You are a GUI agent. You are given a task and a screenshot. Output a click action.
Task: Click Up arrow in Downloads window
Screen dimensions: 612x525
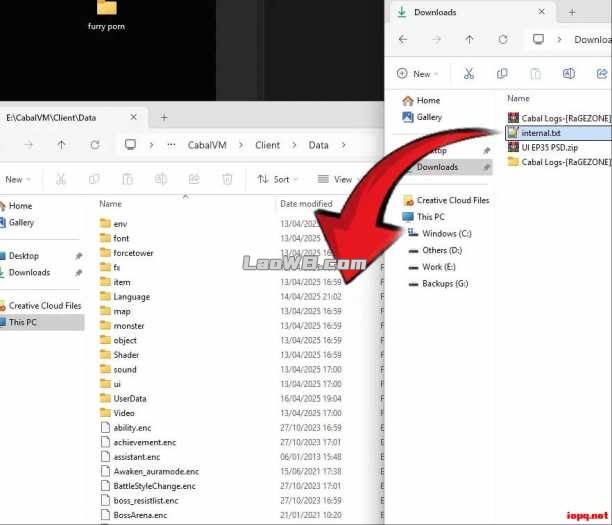470,39
